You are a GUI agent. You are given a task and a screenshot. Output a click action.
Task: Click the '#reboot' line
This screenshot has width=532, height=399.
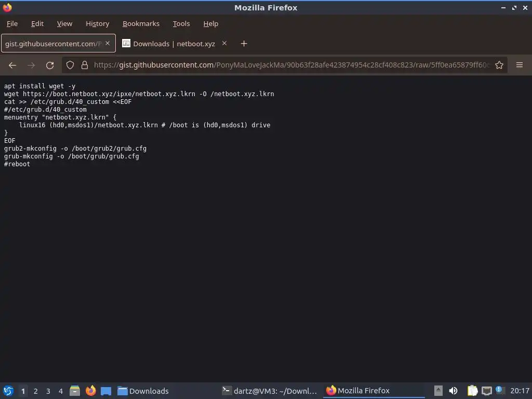click(x=17, y=164)
